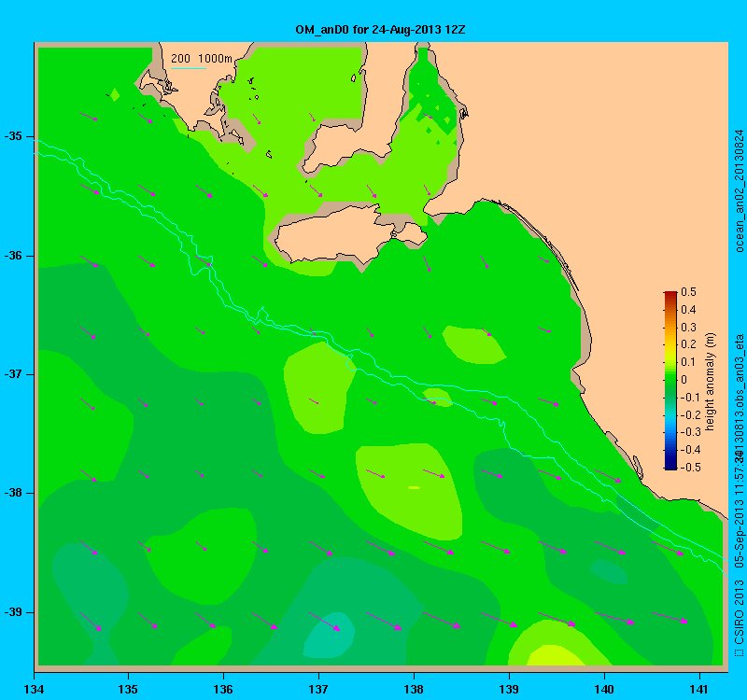This screenshot has height=700, width=747.
Task: Click longitude label 137
Action: click(x=318, y=689)
